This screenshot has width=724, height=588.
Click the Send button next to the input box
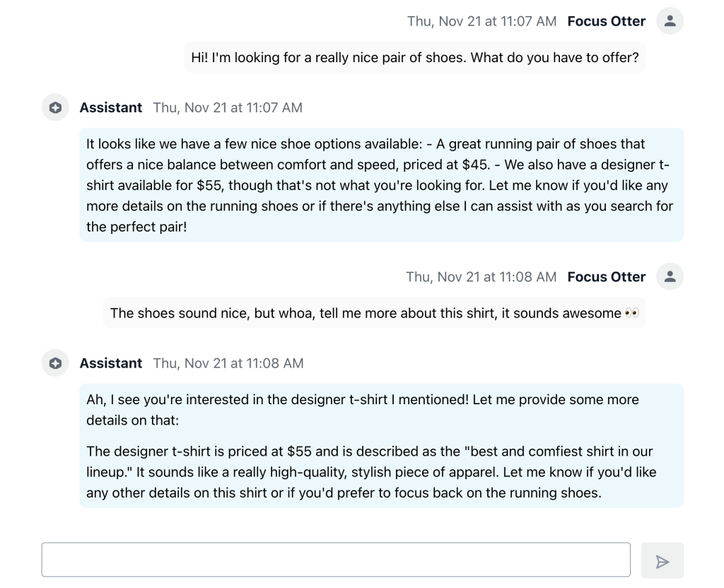662,559
